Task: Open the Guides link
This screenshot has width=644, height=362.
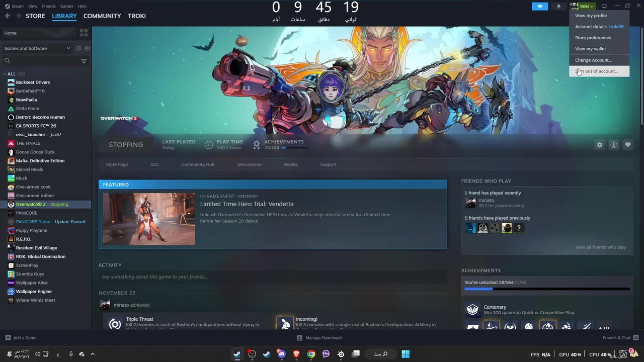Action: pos(290,164)
